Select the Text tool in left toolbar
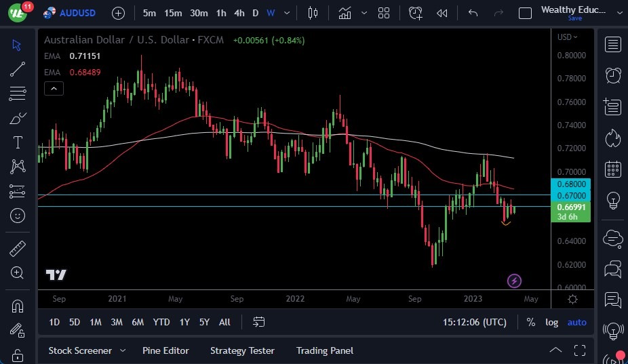This screenshot has height=364, width=628. tap(18, 142)
